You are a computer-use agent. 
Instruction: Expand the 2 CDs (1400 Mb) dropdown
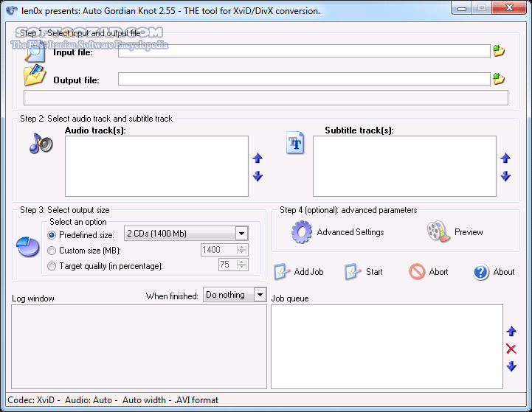click(241, 234)
